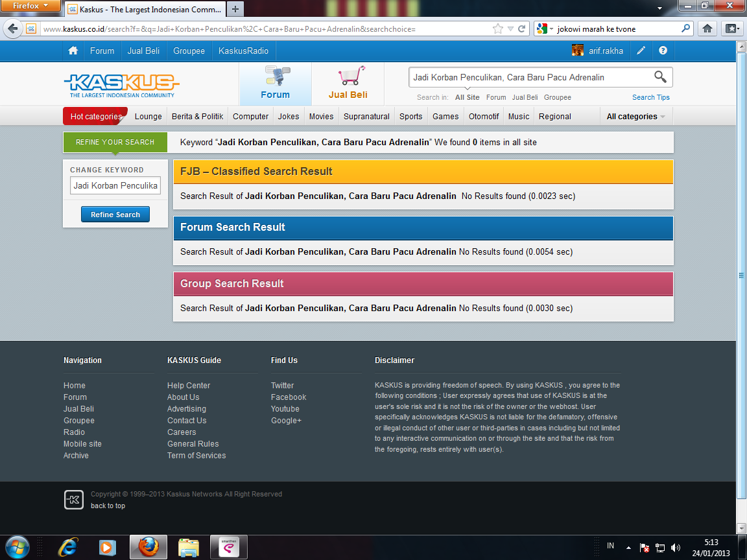Click the magnifier icon in the Kaskus search box
The image size is (747, 560).
[x=660, y=76]
